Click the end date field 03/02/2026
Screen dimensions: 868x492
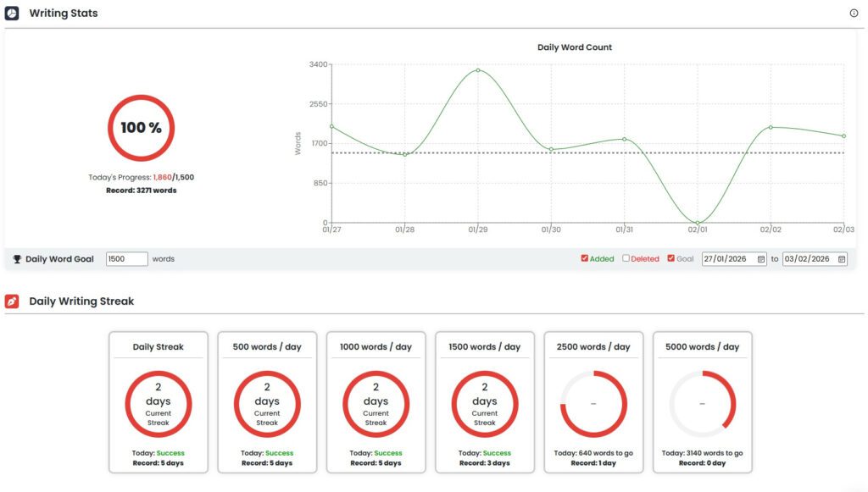[808, 259]
